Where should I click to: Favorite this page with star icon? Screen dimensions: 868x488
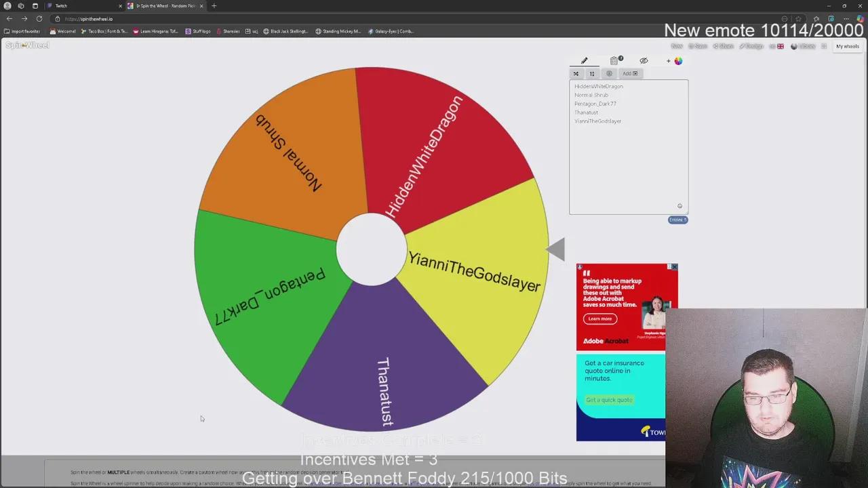pos(798,18)
